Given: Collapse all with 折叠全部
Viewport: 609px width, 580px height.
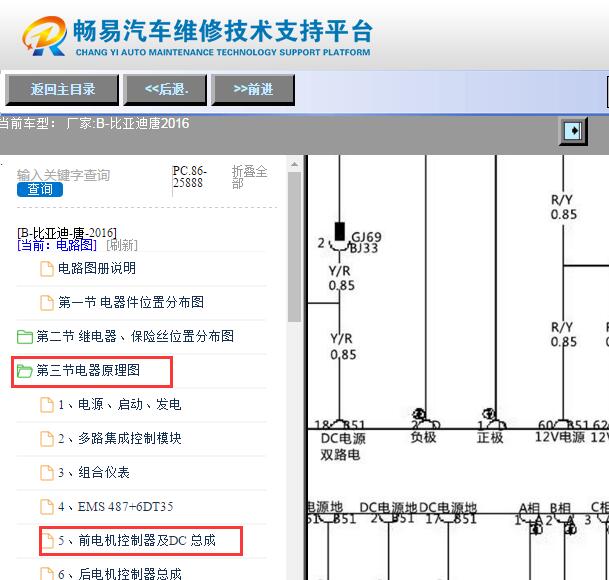Looking at the screenshot, I should [249, 177].
